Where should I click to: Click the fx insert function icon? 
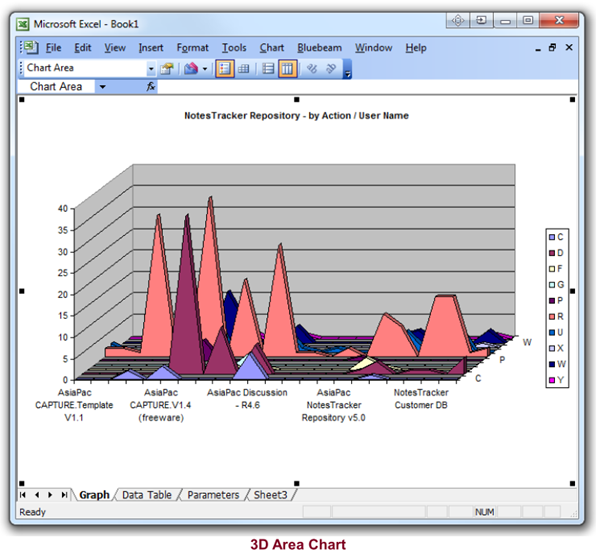(x=151, y=87)
